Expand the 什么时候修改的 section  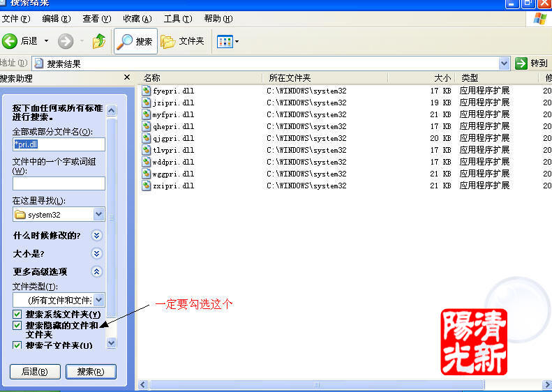pyautogui.click(x=96, y=235)
